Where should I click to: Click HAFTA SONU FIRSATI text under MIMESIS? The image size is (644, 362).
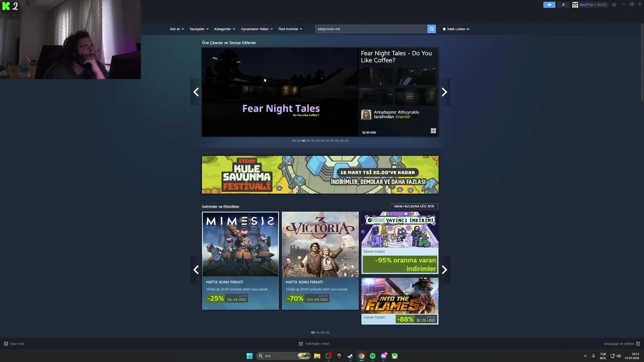[224, 282]
